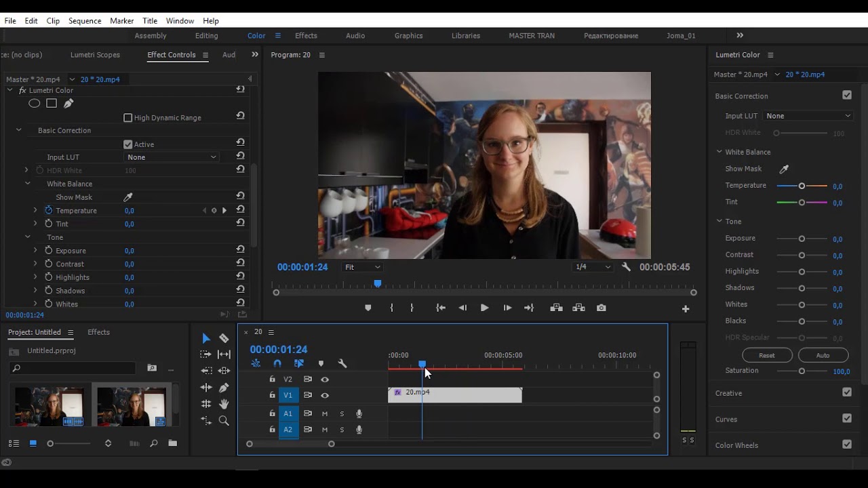Step back one frame
This screenshot has height=488, width=868.
pyautogui.click(x=462, y=308)
